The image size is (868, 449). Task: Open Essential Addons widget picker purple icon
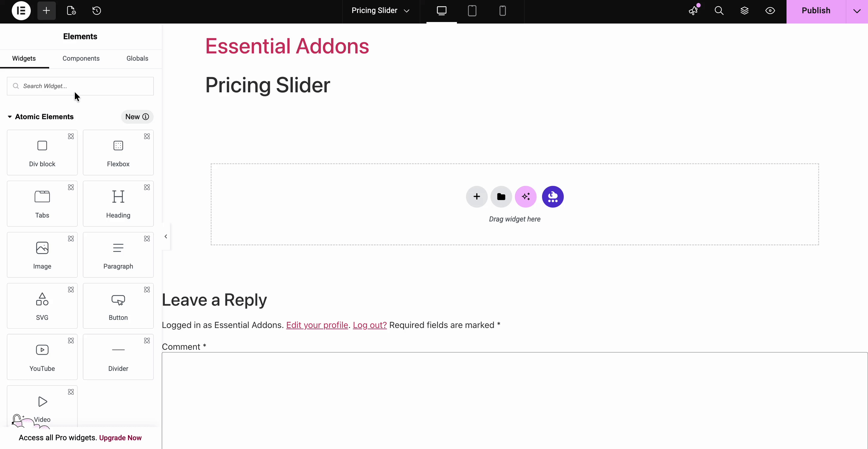click(553, 196)
